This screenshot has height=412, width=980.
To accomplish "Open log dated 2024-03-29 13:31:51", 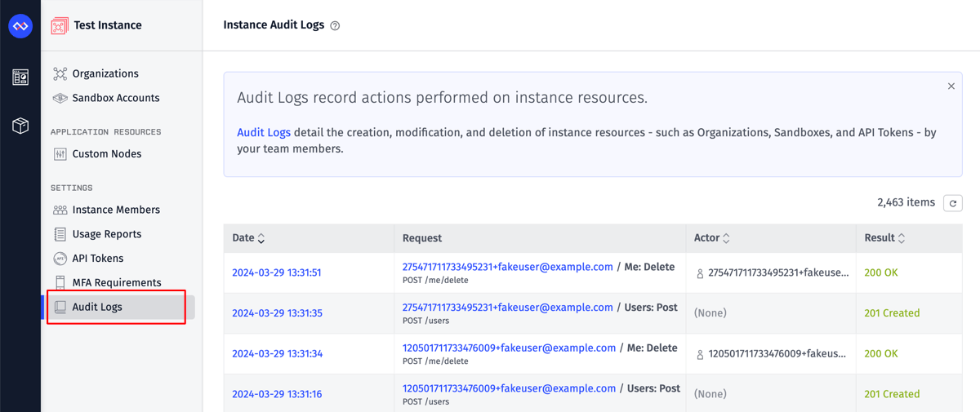I will [277, 272].
